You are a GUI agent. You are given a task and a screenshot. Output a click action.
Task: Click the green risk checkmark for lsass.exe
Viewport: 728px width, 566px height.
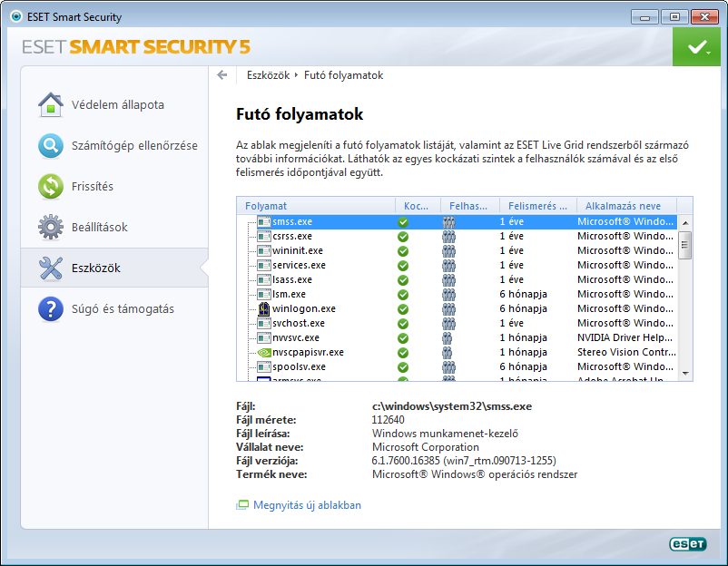tap(403, 280)
